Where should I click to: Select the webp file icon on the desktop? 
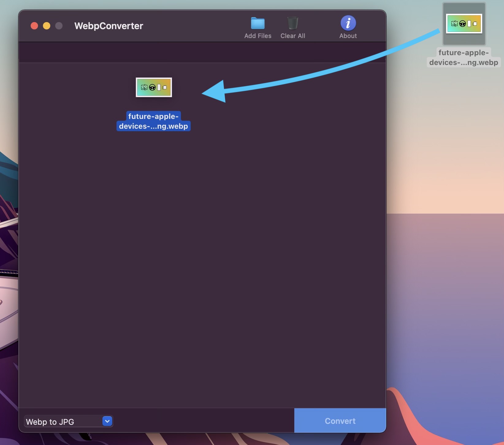point(464,23)
